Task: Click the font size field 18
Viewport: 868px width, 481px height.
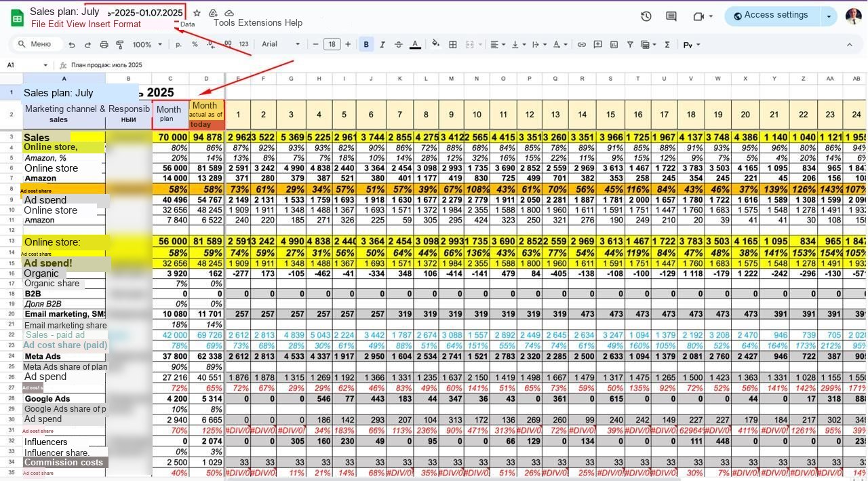Action: (332, 45)
